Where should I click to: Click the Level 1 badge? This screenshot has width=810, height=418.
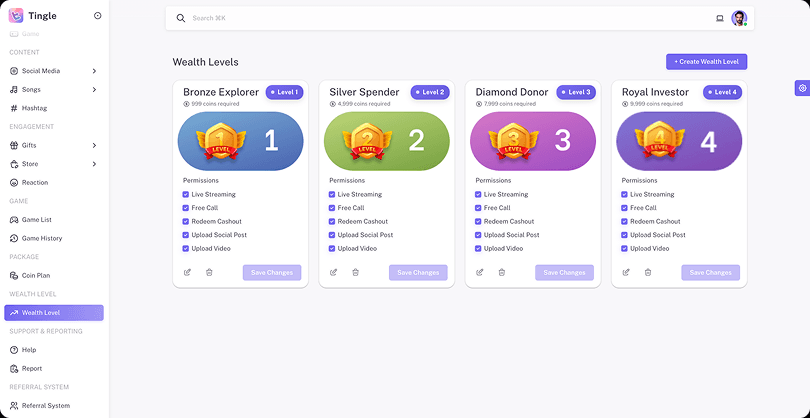tap(284, 92)
